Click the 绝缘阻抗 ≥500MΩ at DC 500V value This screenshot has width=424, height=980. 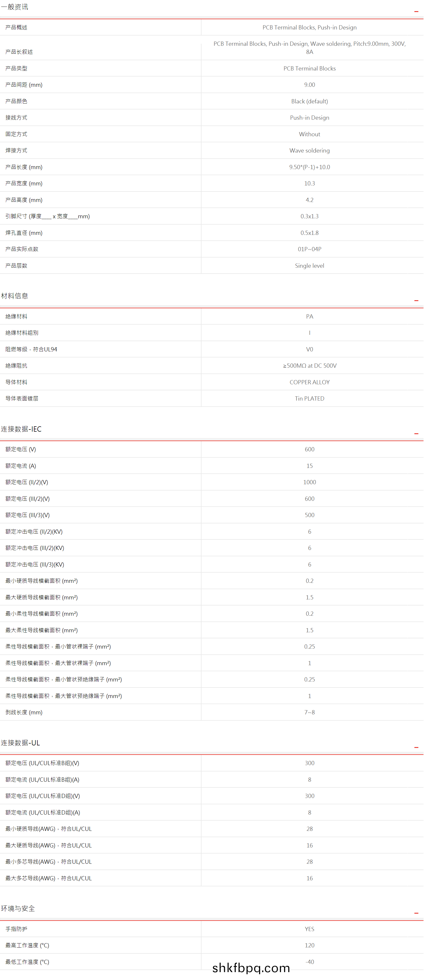(x=309, y=366)
